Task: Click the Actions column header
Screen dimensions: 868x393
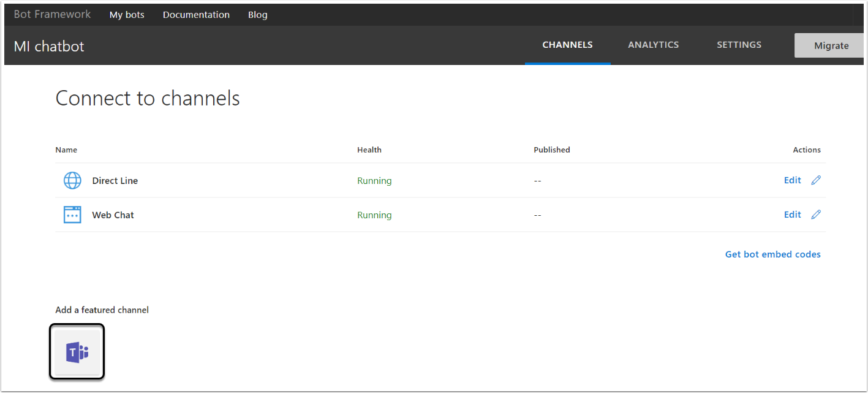Action: coord(807,150)
